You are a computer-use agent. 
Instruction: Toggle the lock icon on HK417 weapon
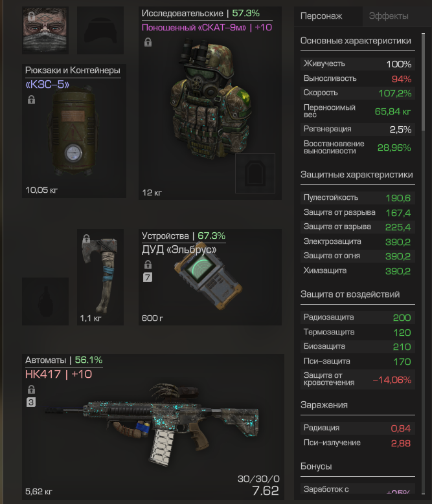point(31,389)
